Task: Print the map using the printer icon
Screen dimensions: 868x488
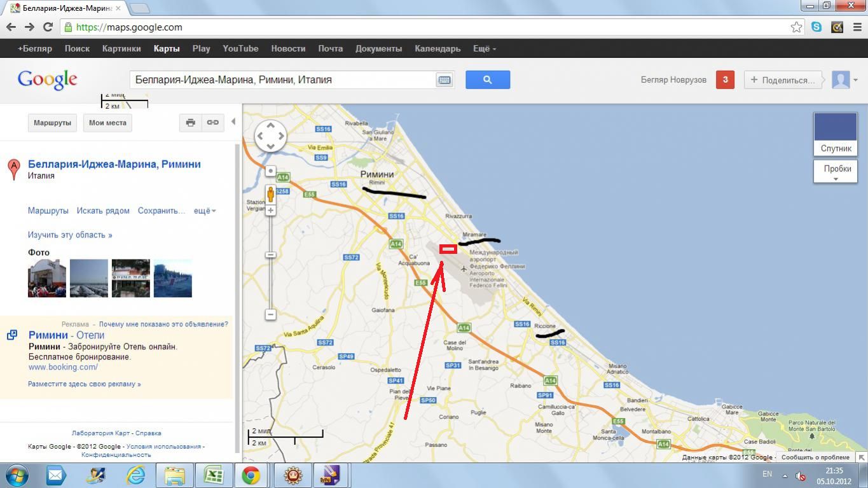Action: tap(190, 123)
